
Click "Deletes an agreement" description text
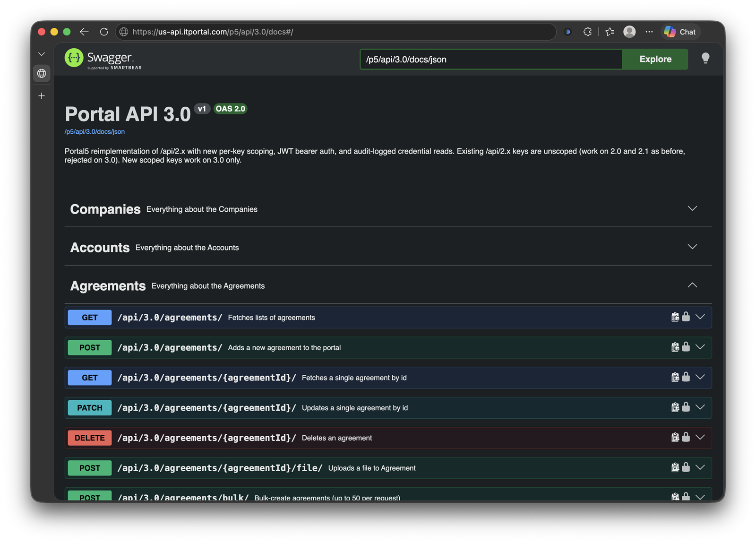[336, 438]
